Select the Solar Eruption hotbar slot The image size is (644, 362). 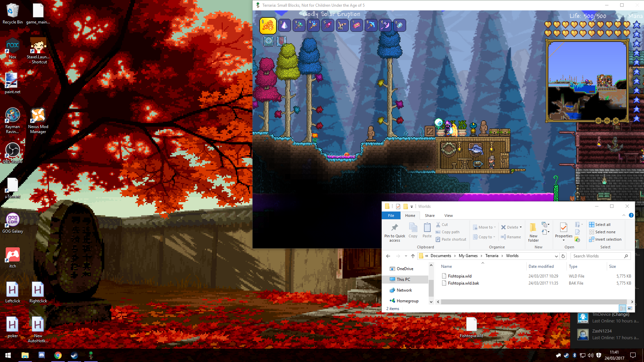pos(268,26)
